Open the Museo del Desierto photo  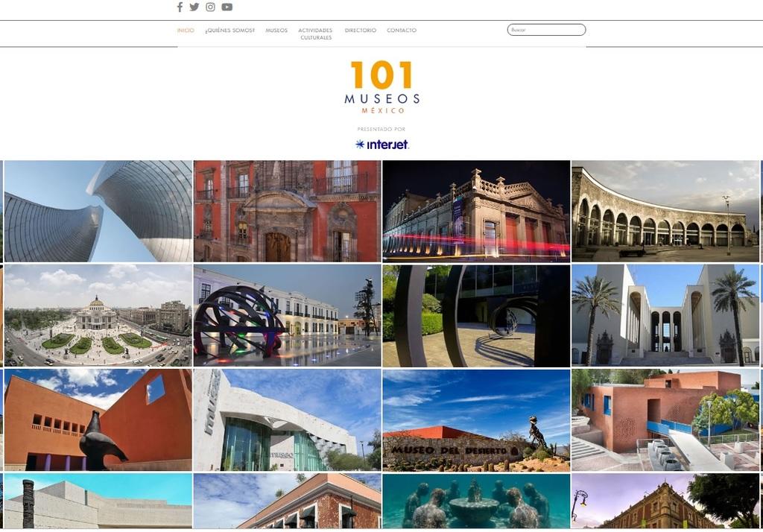click(x=476, y=420)
